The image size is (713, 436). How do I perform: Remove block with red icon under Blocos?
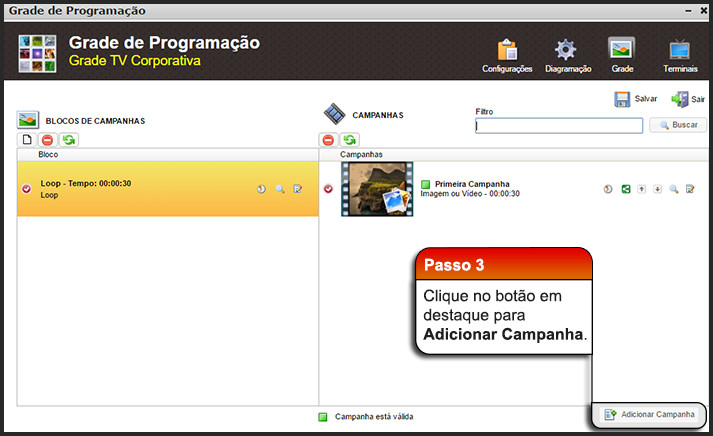[x=47, y=140]
